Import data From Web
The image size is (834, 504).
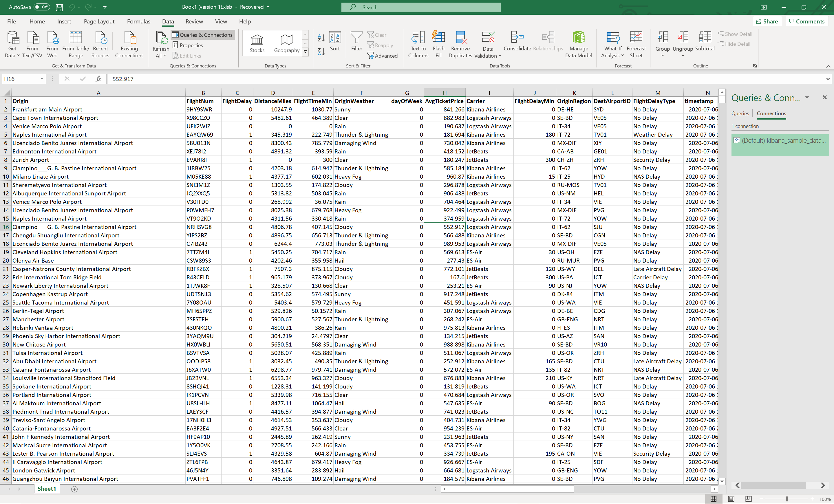pyautogui.click(x=52, y=44)
